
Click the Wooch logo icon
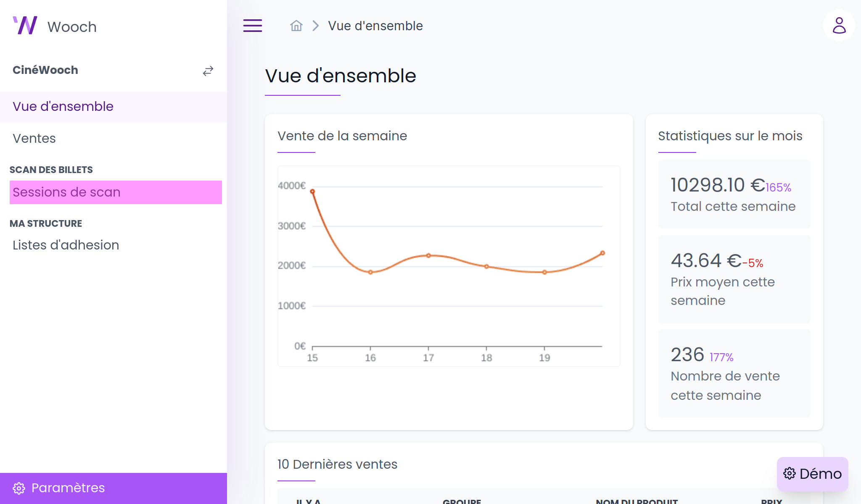tap(25, 26)
